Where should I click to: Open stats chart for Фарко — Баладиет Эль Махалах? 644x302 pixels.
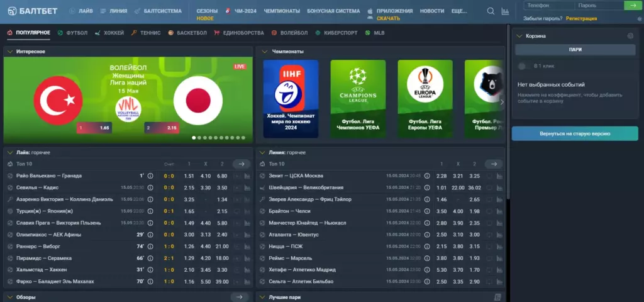coord(247,281)
